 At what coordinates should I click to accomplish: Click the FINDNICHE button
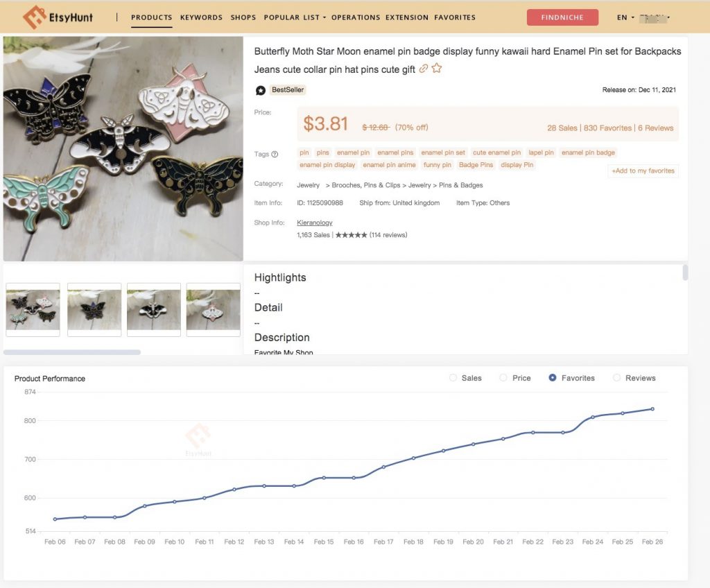(562, 17)
